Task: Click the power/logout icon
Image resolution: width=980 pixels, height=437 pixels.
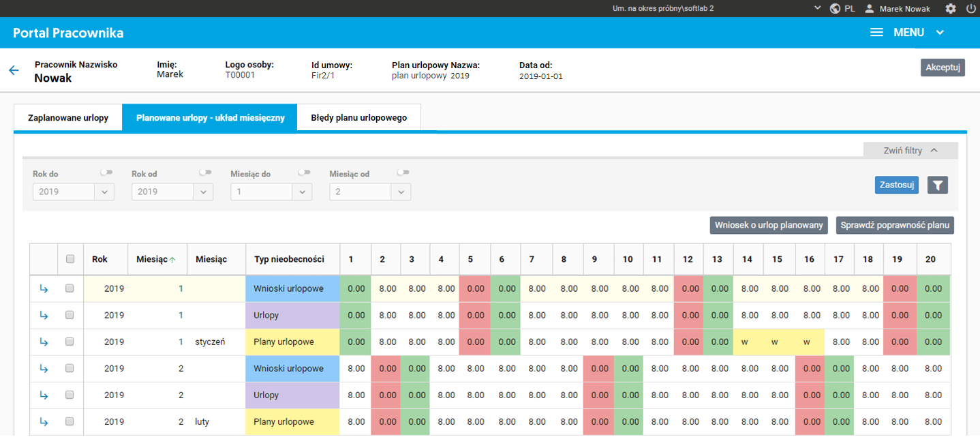Action: coord(971,9)
